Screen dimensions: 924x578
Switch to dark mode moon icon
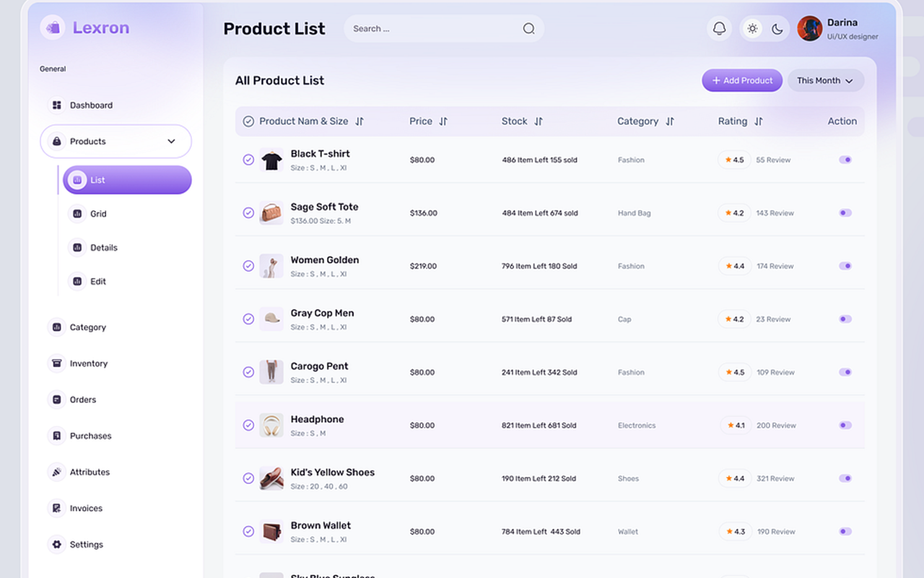pos(777,29)
